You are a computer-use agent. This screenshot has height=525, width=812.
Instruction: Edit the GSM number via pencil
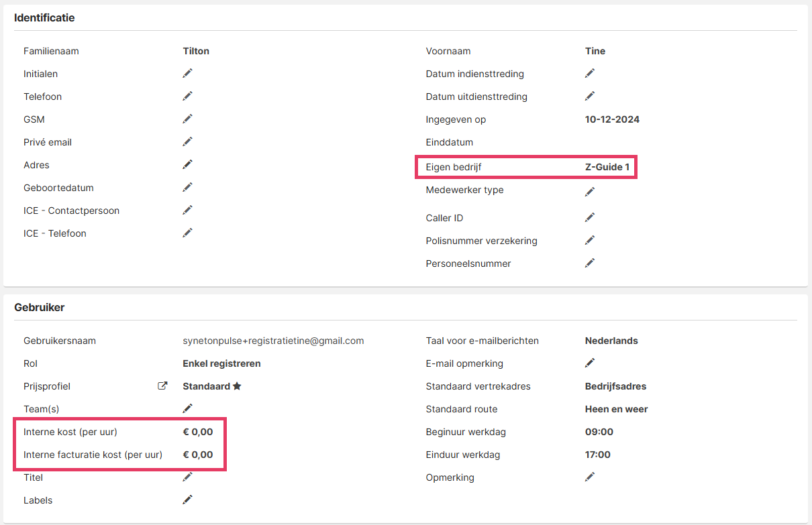point(188,119)
